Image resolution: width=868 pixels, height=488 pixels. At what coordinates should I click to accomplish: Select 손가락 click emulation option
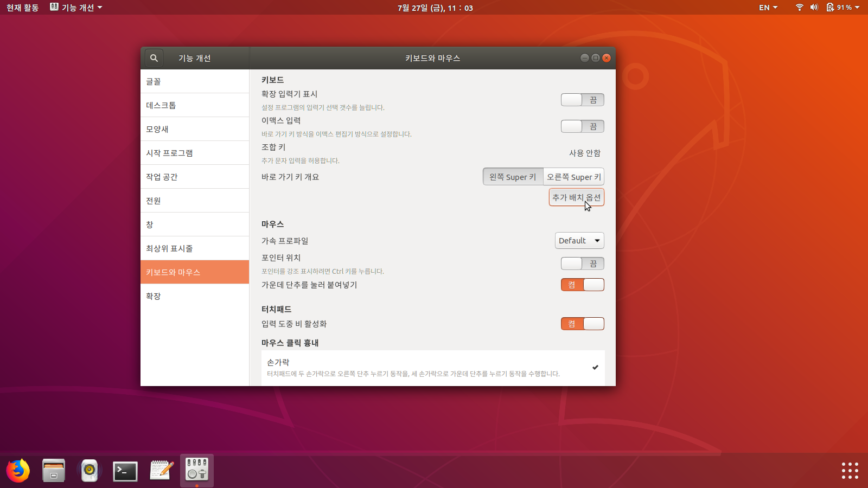433,368
